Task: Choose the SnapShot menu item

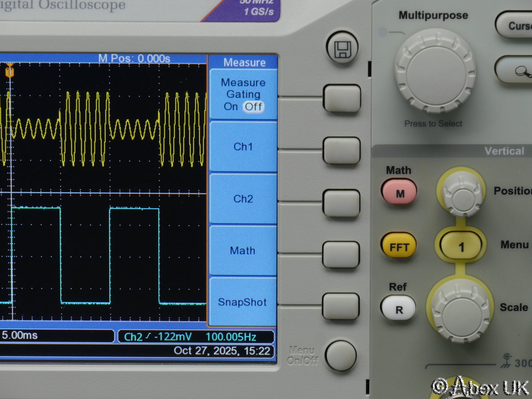Action: point(242,302)
